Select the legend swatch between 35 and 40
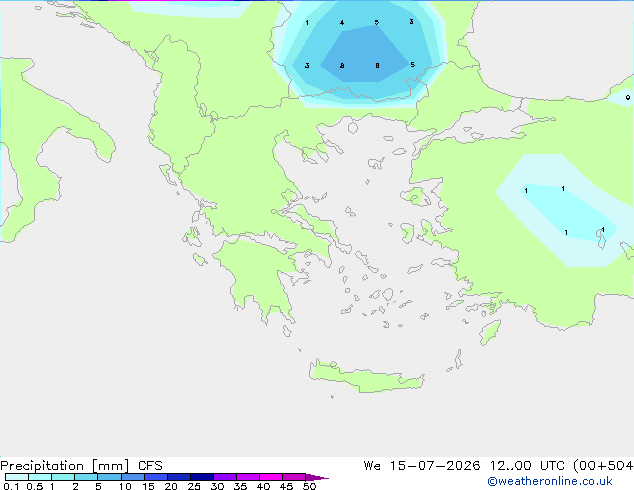The height and width of the screenshot is (490, 634). 248,477
